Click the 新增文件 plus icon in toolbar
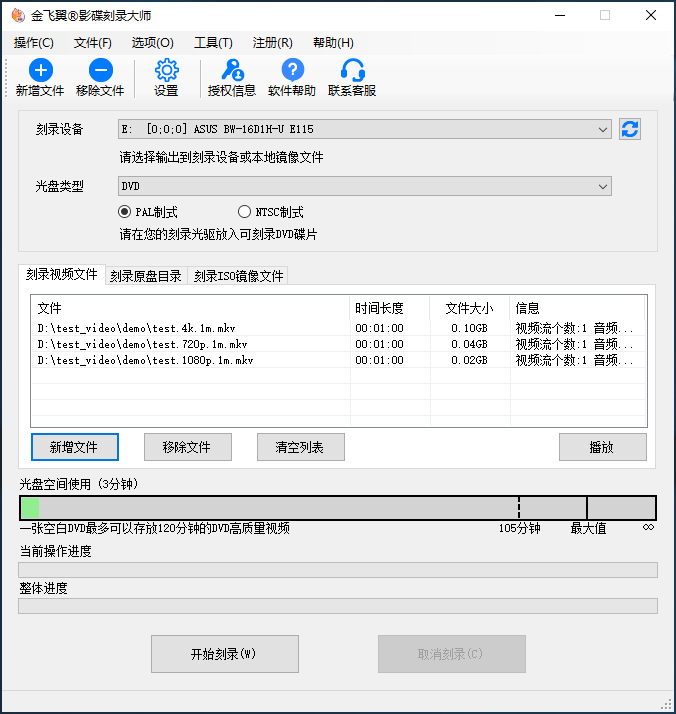The height and width of the screenshot is (714, 676). click(40, 70)
